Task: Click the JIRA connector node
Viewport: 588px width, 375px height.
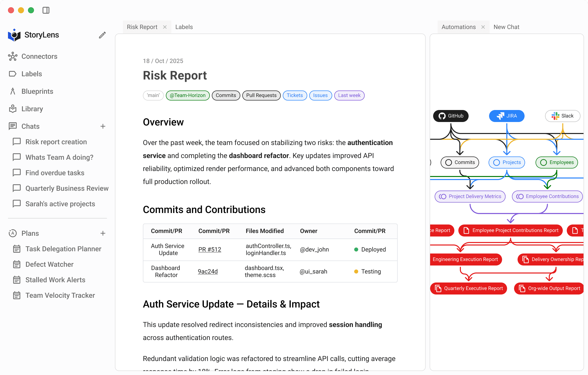Action: pyautogui.click(x=507, y=116)
